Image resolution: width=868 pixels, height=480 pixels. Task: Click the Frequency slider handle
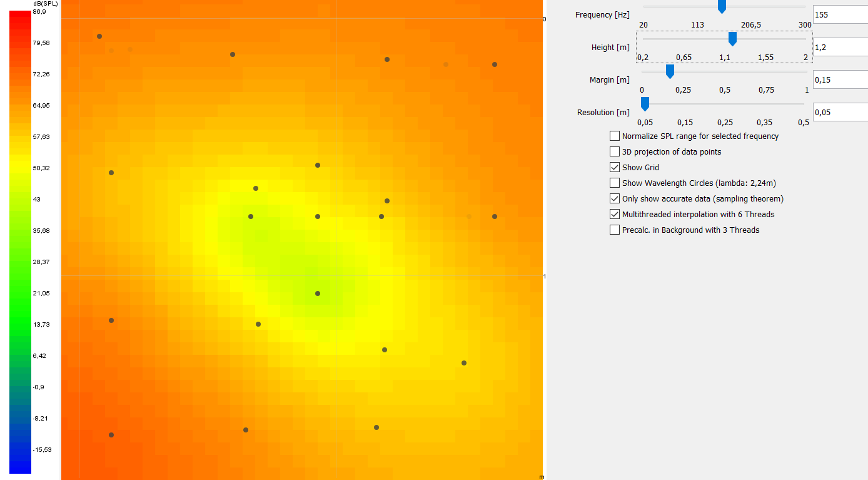(x=722, y=6)
